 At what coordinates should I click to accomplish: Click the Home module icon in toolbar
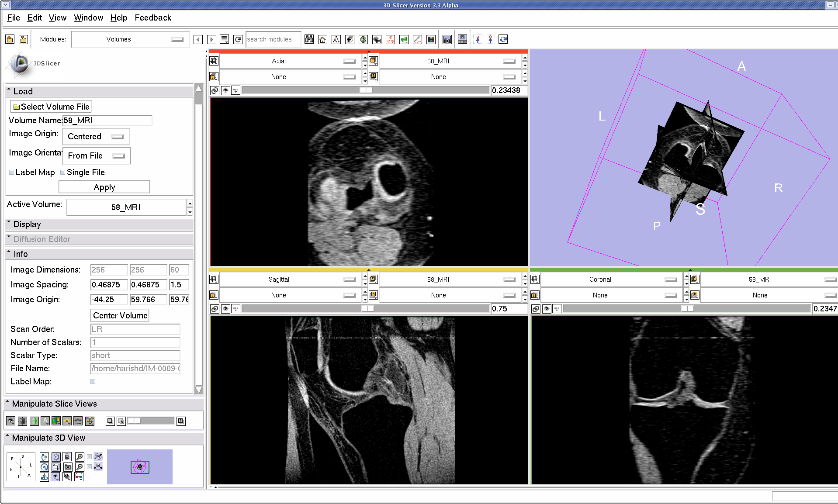coord(322,40)
